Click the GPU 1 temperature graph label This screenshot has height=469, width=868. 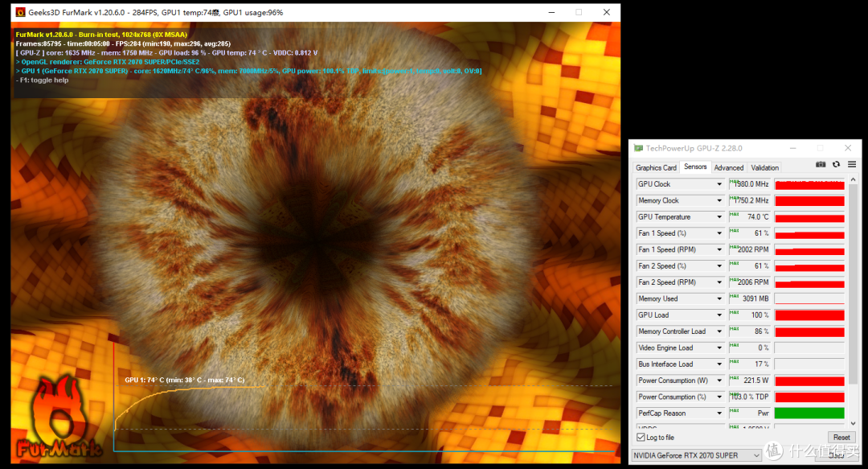coord(184,380)
